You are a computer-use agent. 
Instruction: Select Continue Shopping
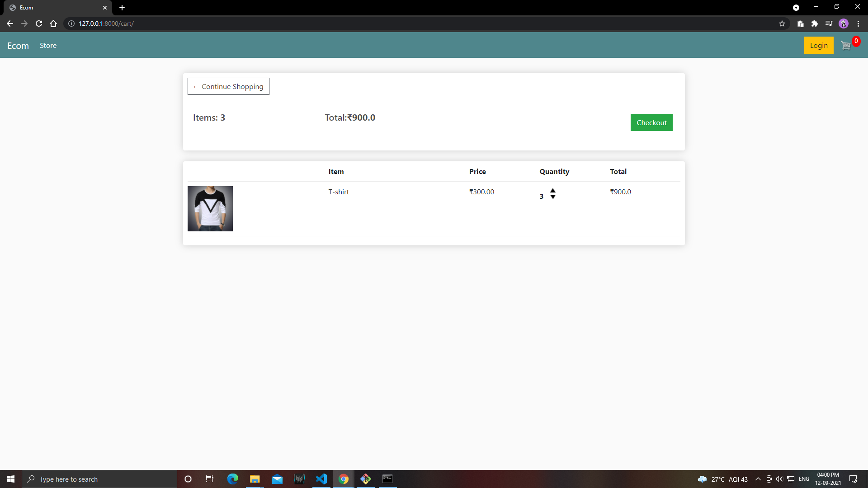tap(228, 86)
